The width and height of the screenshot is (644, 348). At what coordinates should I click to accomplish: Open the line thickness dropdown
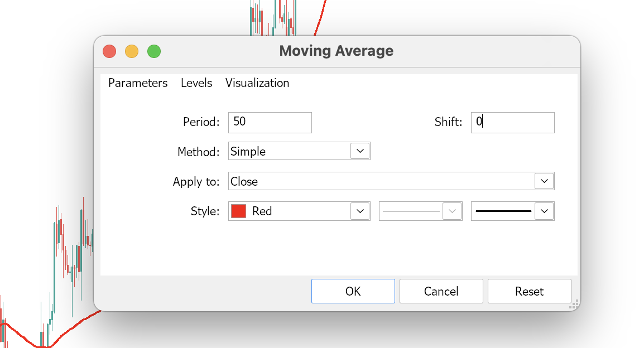point(512,211)
